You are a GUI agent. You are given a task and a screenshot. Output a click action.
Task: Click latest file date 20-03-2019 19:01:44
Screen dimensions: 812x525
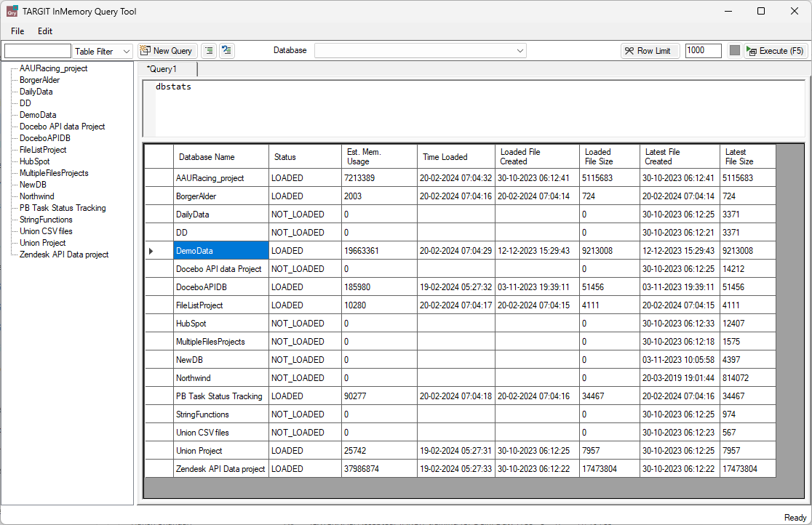tap(680, 378)
